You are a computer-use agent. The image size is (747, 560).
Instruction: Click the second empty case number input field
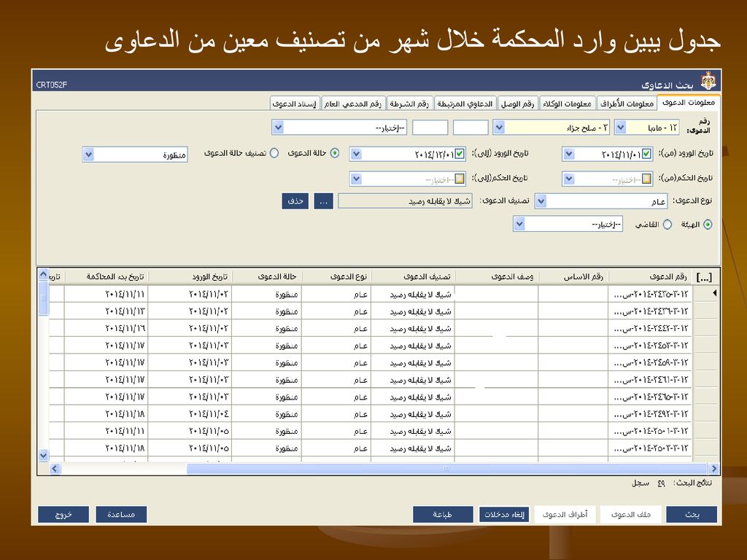[x=430, y=128]
